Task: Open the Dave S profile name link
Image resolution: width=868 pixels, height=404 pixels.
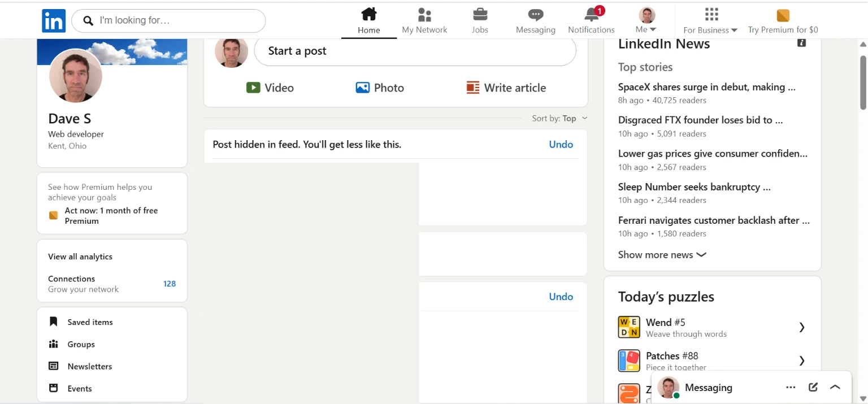Action: [x=70, y=119]
